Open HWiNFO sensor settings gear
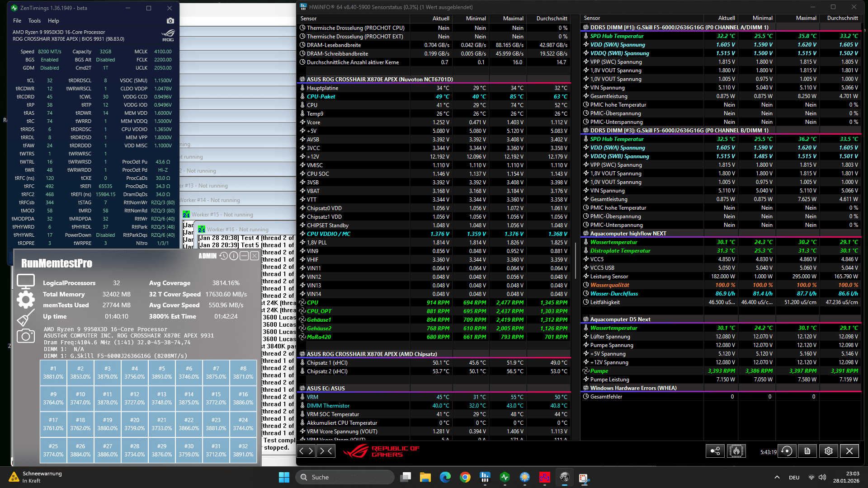 [828, 451]
